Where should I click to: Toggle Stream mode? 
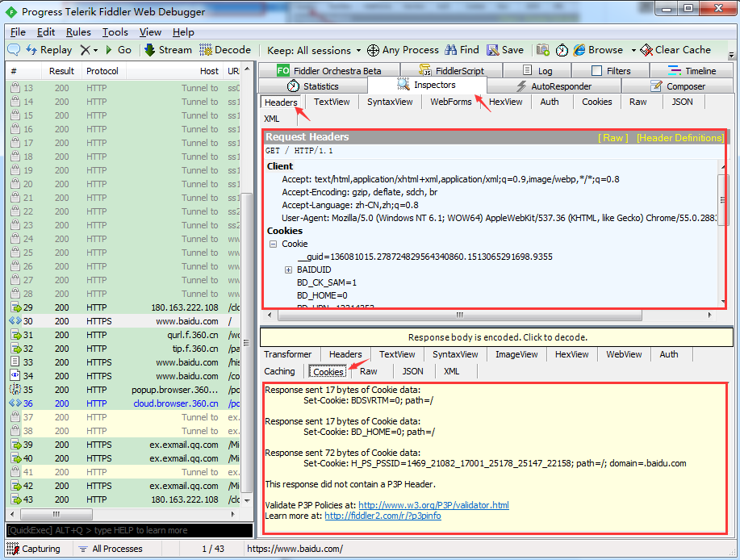(169, 50)
